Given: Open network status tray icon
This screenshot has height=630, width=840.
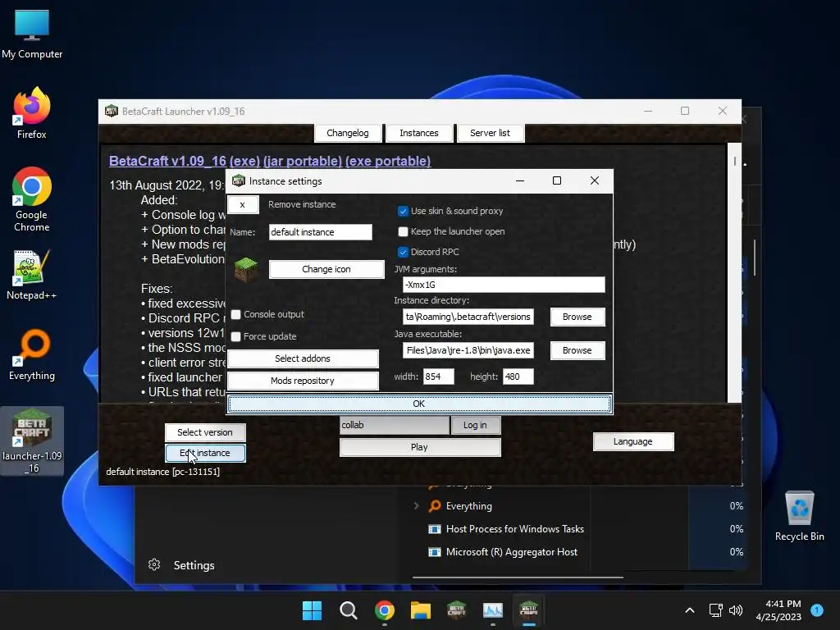Looking at the screenshot, I should click(x=715, y=610).
